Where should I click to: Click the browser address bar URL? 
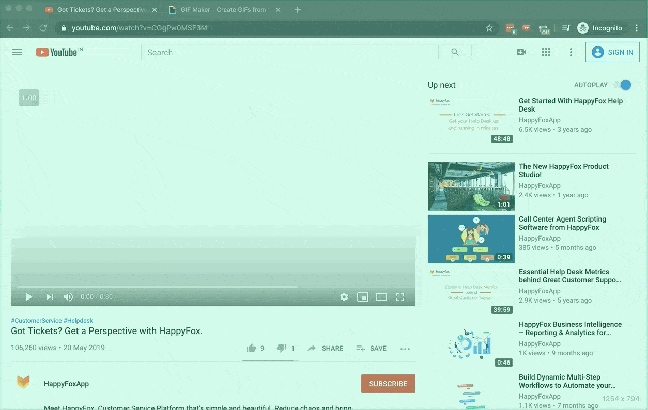(139, 28)
